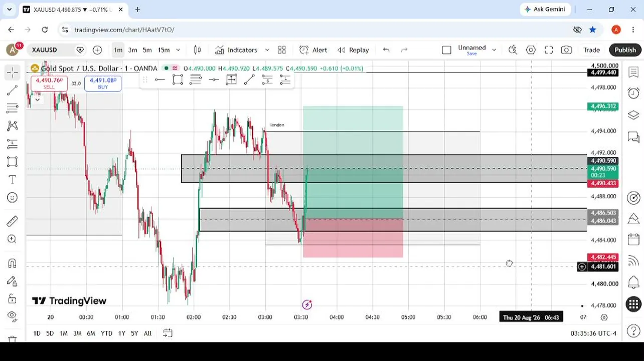644x361 pixels.
Task: Select the layout setup square icon
Action: 447,50
